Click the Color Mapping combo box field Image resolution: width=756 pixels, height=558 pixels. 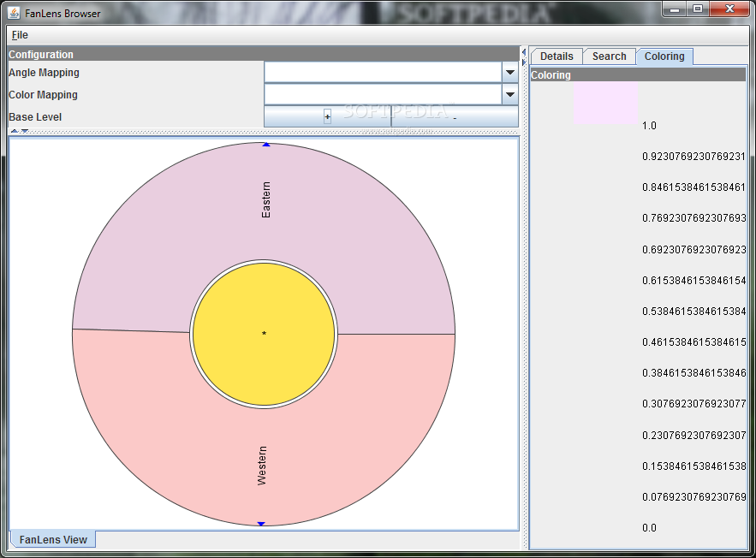383,95
